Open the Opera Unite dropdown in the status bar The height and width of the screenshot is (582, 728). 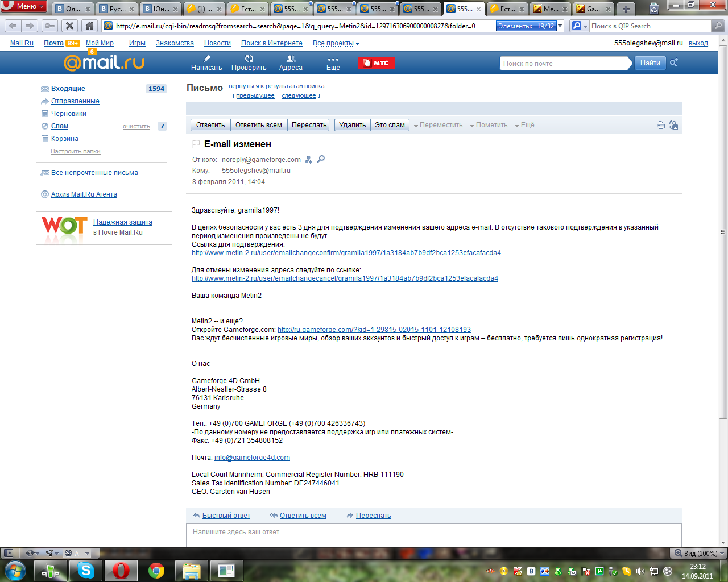(x=52, y=553)
